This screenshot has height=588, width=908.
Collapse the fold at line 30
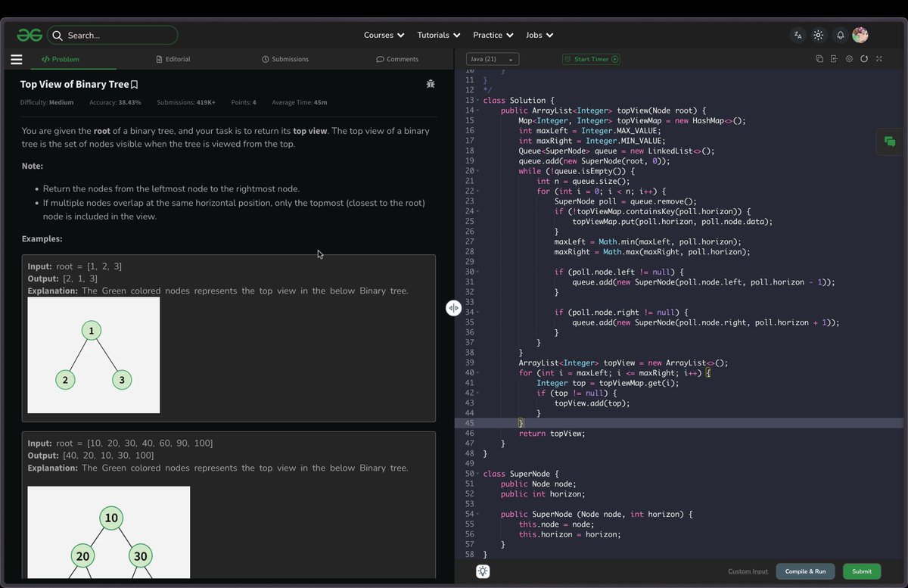tap(478, 272)
